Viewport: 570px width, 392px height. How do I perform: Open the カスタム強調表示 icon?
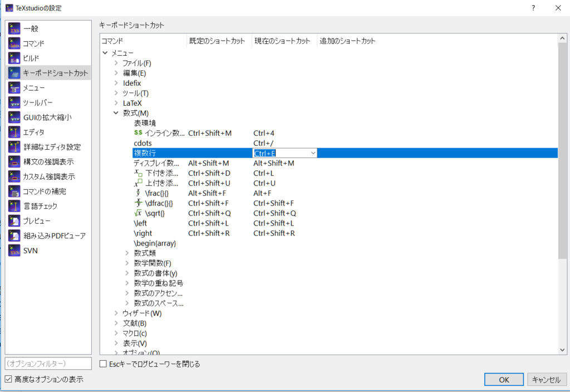coord(14,177)
